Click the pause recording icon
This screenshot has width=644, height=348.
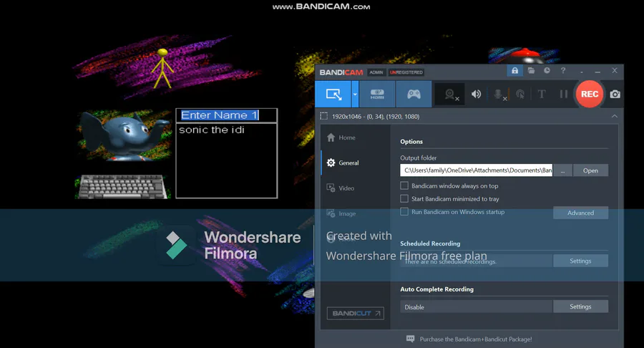[x=564, y=94]
